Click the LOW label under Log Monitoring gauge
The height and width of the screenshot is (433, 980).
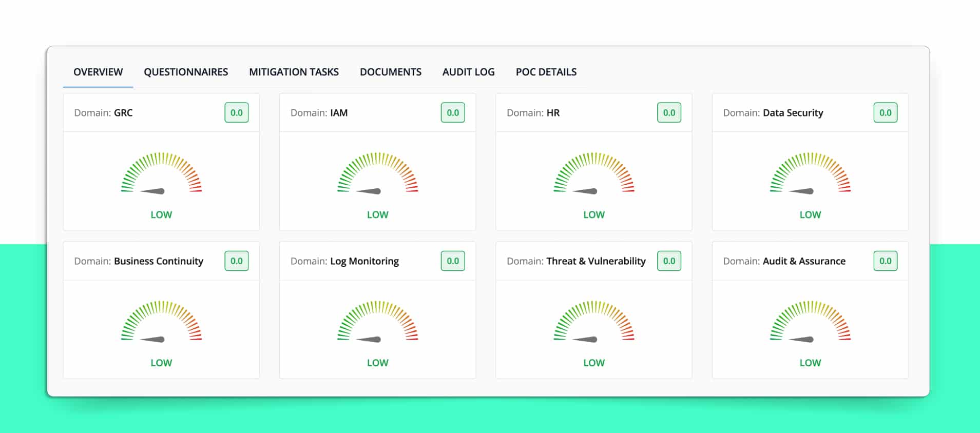pos(378,363)
